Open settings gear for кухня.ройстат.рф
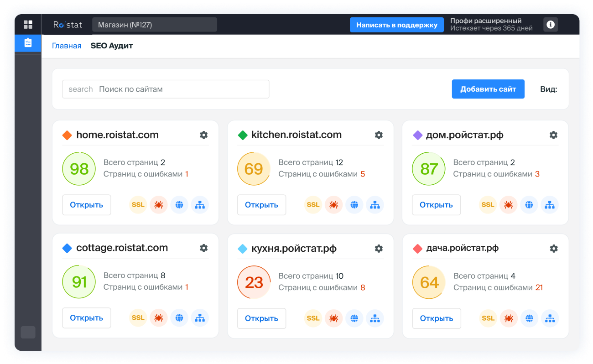Image resolution: width=593 pixels, height=364 pixels. [x=379, y=249]
